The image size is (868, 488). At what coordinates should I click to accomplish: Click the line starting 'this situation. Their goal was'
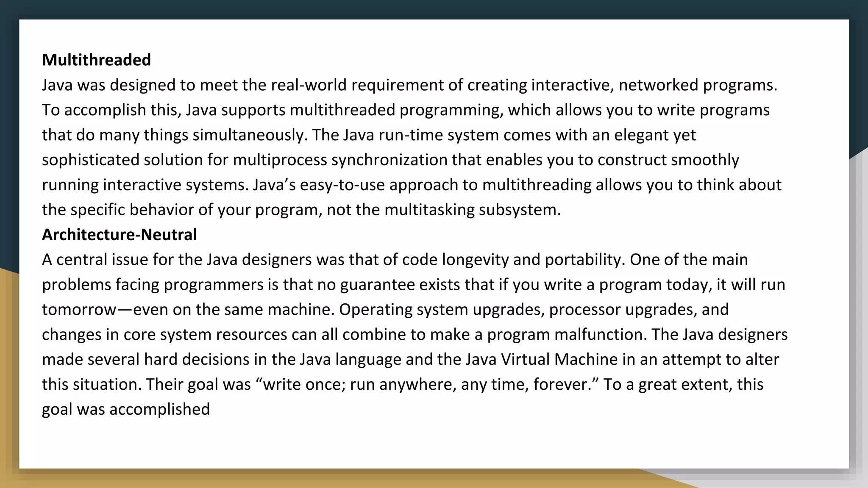[x=403, y=385]
